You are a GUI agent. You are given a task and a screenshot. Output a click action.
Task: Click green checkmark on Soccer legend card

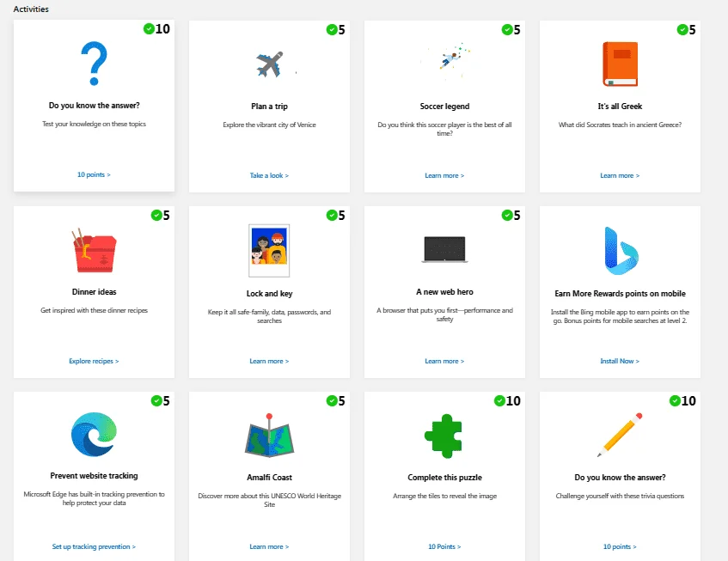[507, 30]
